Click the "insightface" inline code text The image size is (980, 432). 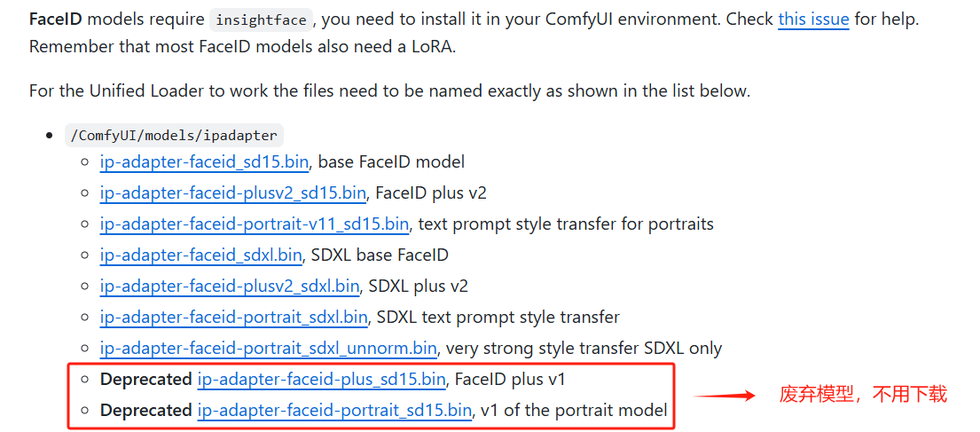[x=262, y=20]
